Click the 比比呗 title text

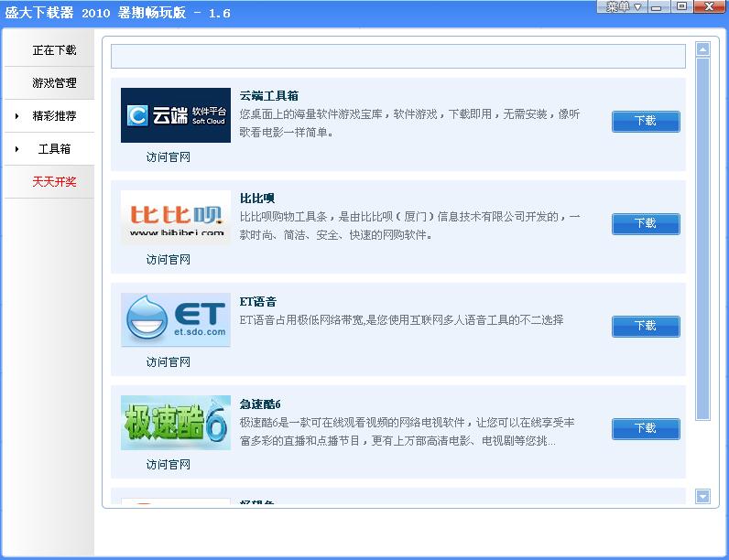pyautogui.click(x=257, y=199)
